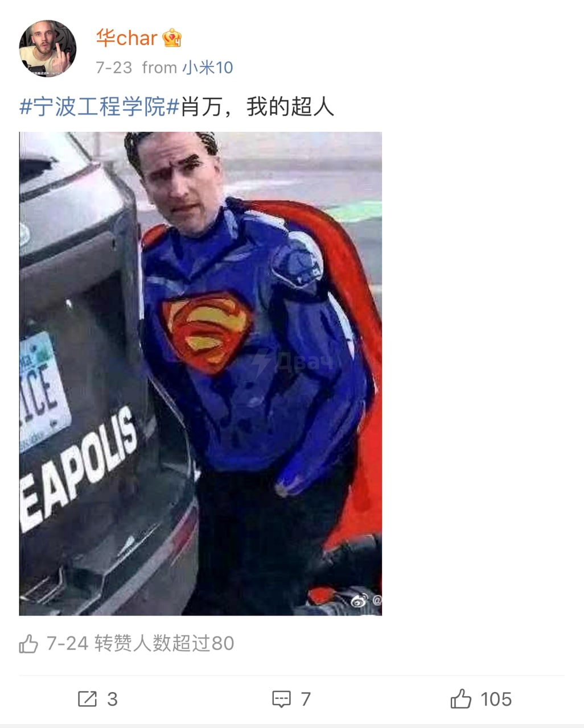Open the 华char username link
The image size is (584, 728).
pos(126,38)
